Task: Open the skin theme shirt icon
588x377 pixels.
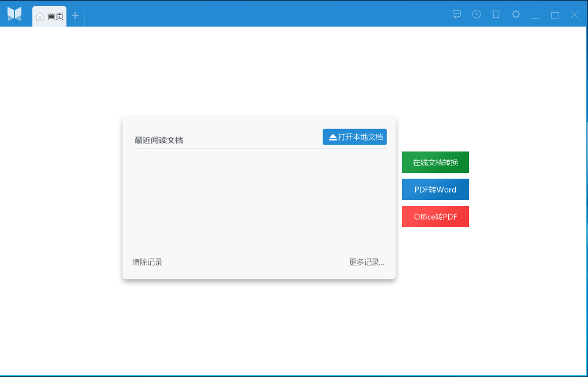Action: 496,14
